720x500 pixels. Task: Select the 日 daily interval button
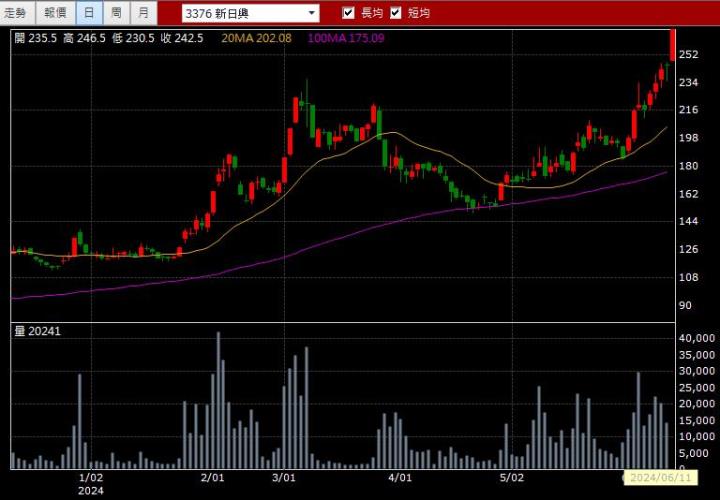pos(89,13)
